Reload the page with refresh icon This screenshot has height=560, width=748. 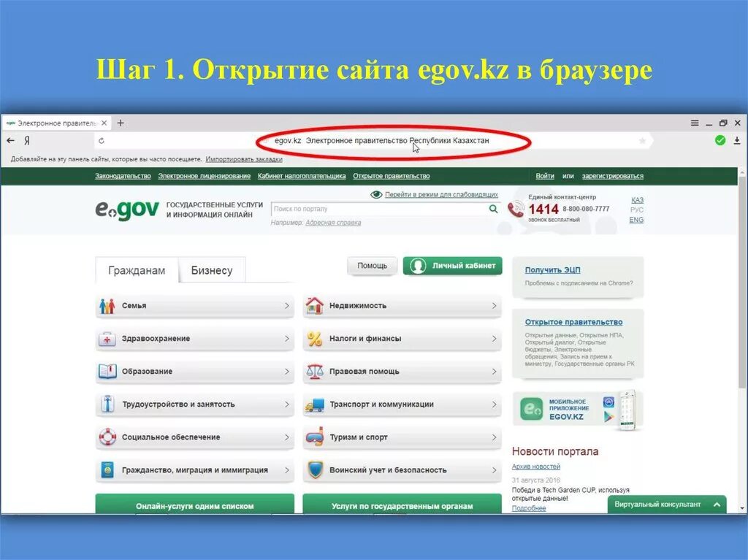click(101, 141)
